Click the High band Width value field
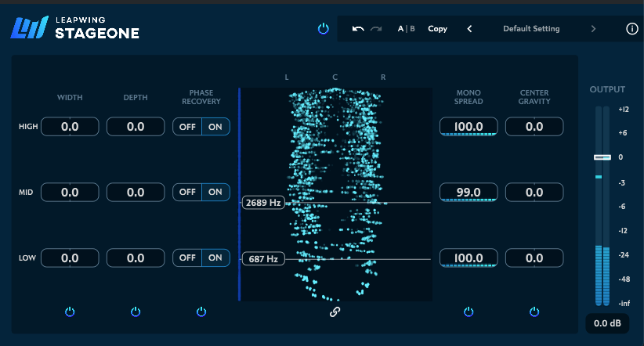This screenshot has width=644, height=346. pos(70,127)
